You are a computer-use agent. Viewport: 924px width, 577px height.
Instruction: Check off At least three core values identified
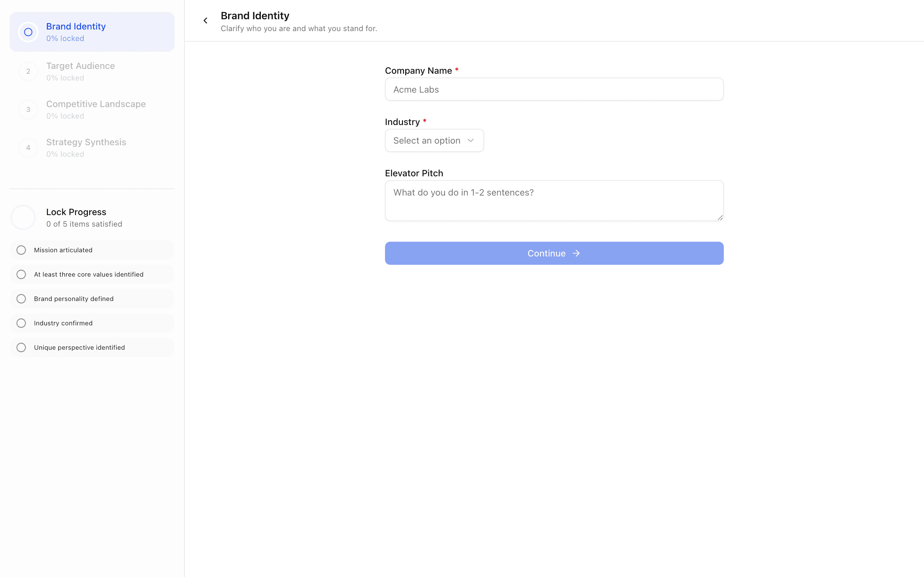(x=21, y=274)
